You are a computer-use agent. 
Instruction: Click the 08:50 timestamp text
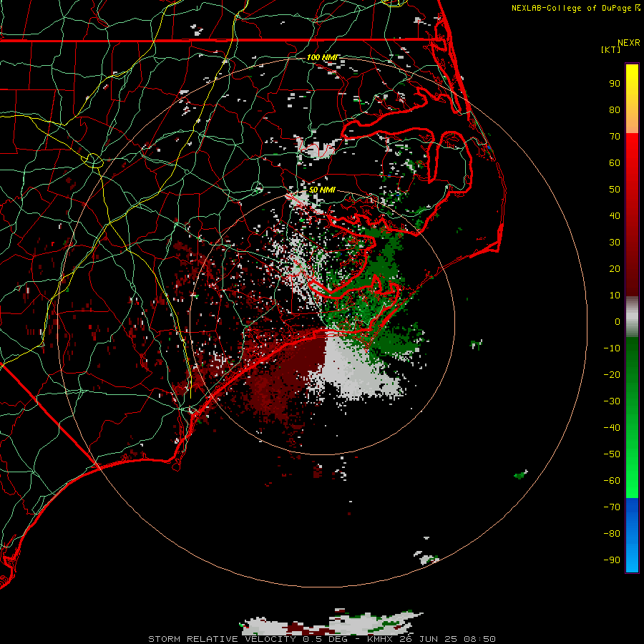point(480,639)
